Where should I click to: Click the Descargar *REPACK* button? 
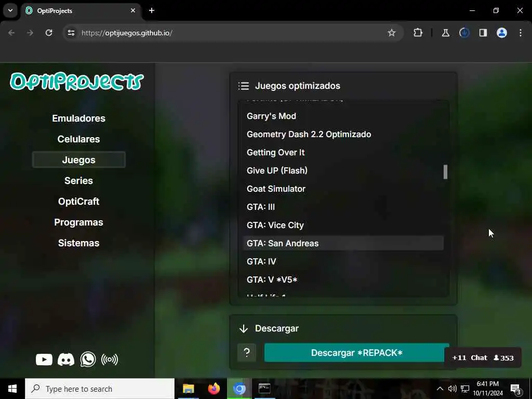356,353
